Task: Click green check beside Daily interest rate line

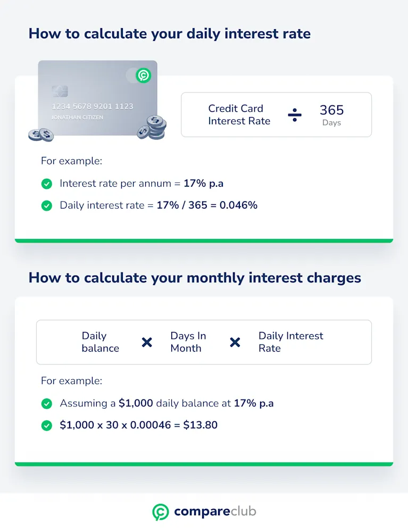Action: tap(46, 205)
